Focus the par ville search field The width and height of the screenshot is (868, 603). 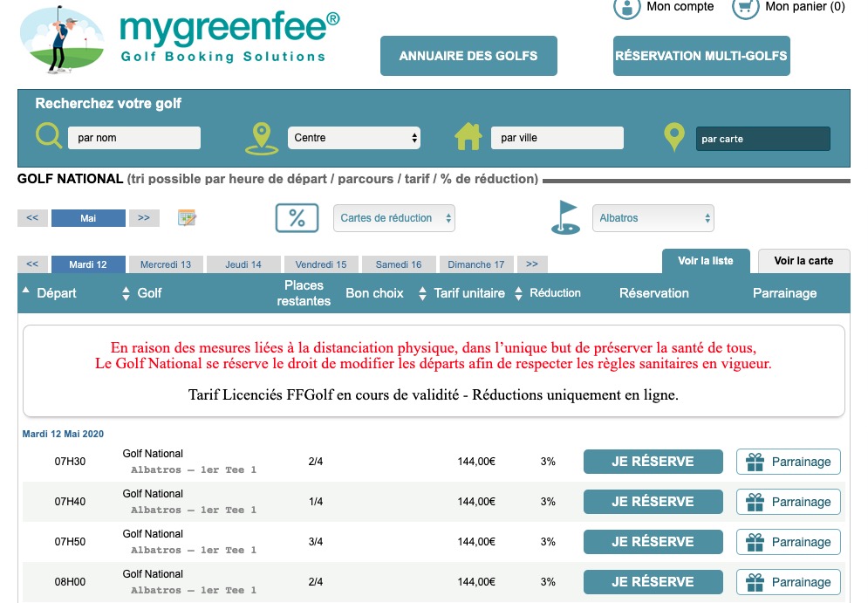click(x=557, y=138)
